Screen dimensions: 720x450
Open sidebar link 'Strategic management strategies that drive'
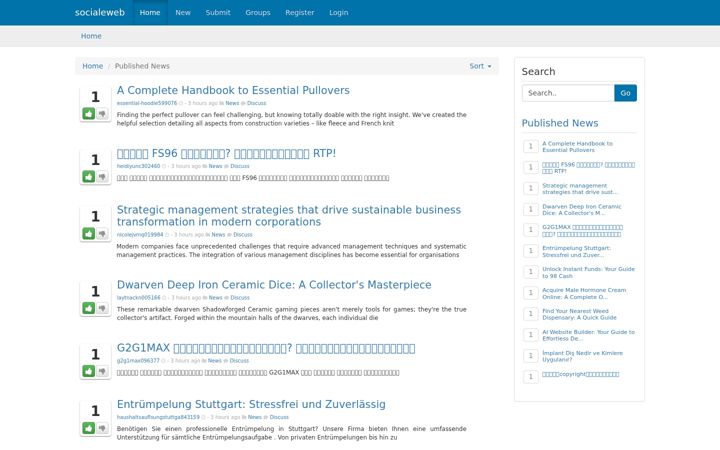pos(580,189)
